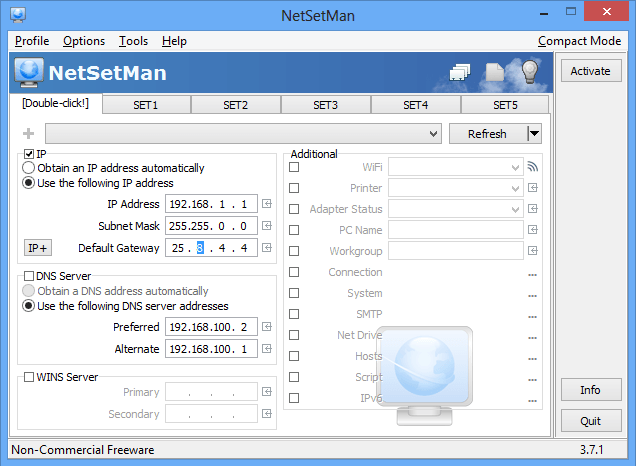Click into the Preferred DNS field
Screen dimensions: 636x466
211,326
